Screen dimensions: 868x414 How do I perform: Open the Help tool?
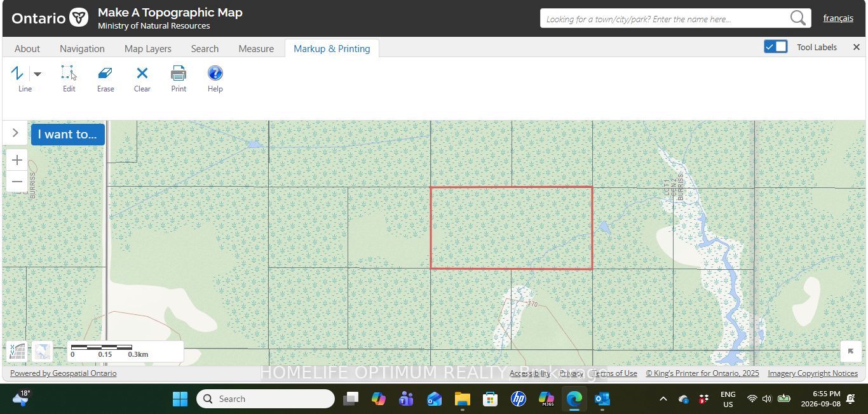215,79
